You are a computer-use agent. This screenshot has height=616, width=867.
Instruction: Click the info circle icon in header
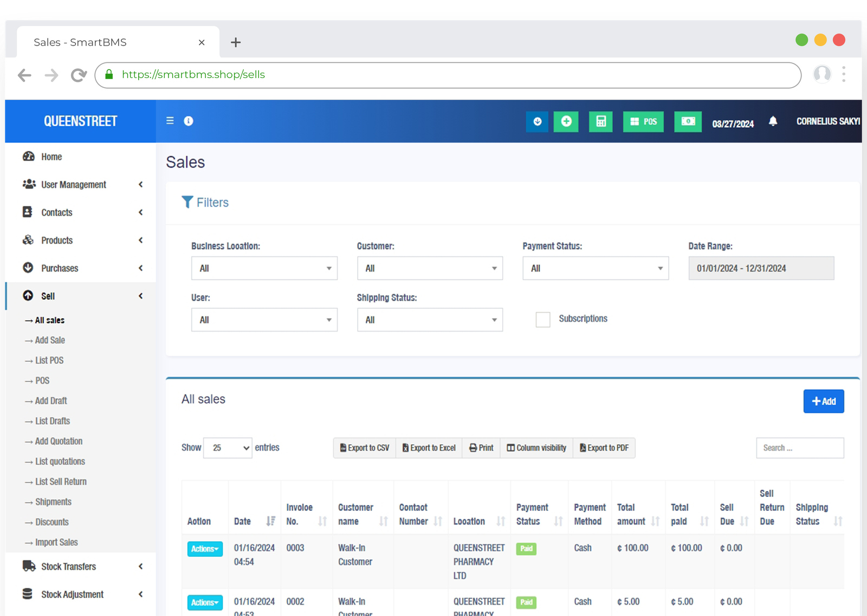pyautogui.click(x=188, y=121)
